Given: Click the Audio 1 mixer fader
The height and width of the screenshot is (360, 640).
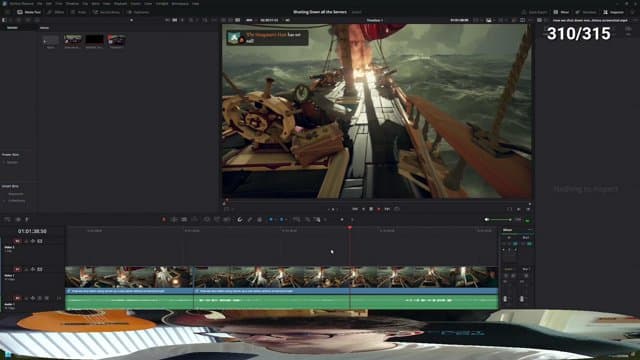Looking at the screenshot, I should (506, 299).
